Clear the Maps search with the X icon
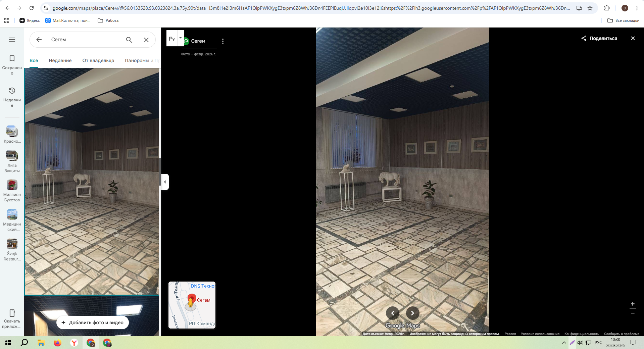Image resolution: width=644 pixels, height=349 pixels. pyautogui.click(x=146, y=40)
